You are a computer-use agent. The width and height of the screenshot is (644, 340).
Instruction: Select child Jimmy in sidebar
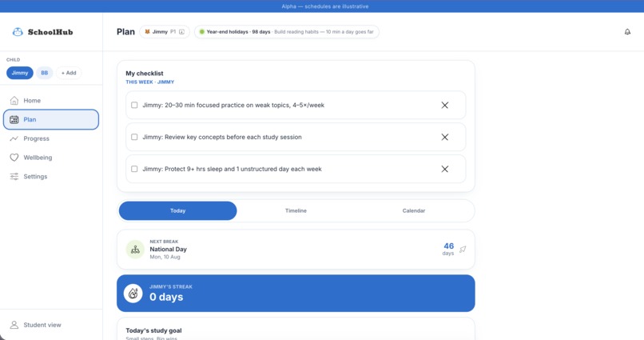(x=20, y=73)
